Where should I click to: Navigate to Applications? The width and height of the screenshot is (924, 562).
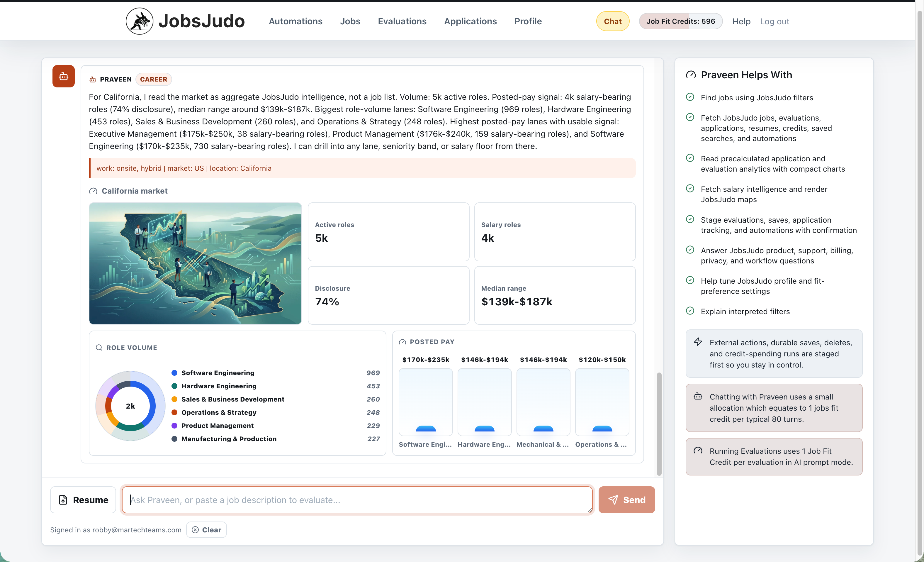pos(470,21)
